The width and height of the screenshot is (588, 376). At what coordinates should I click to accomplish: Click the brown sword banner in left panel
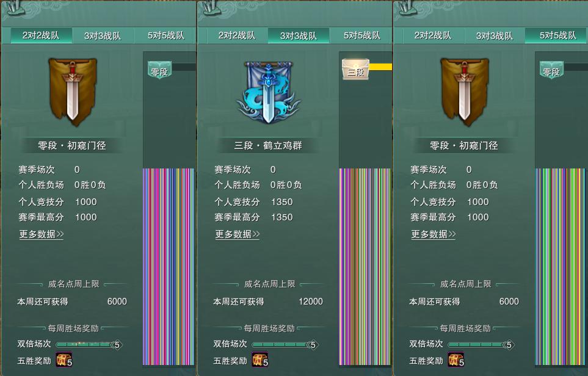(73, 92)
